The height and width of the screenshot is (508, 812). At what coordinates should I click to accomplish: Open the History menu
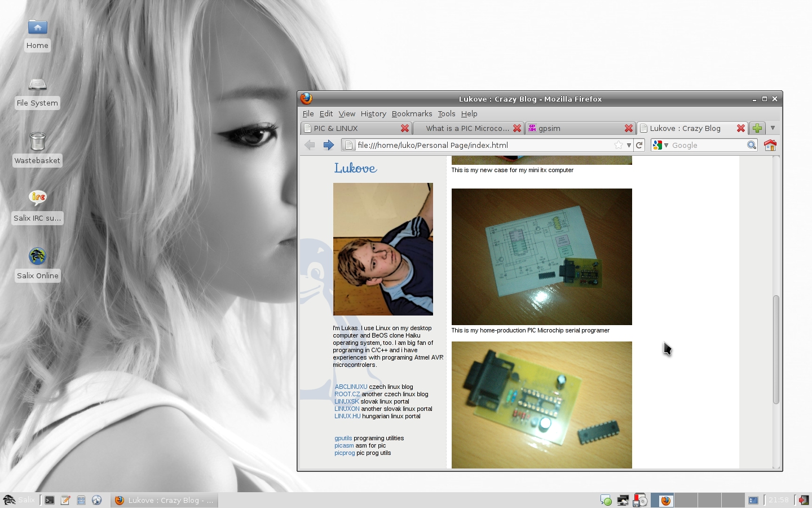coord(373,113)
